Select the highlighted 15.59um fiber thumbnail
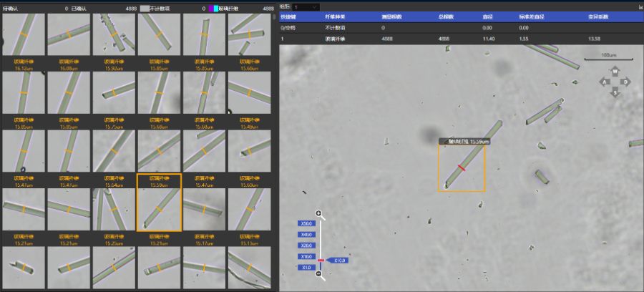 coord(159,203)
